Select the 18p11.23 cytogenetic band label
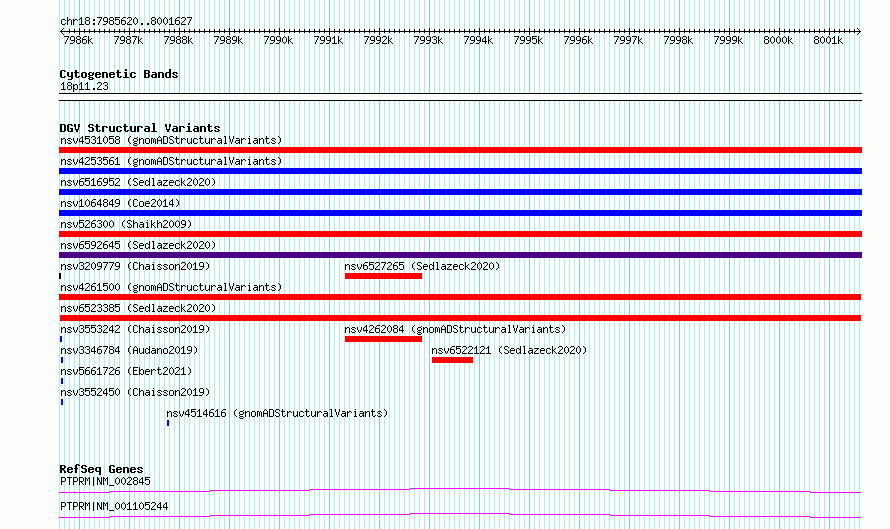Viewport: 890px width, 529px height. tap(84, 86)
